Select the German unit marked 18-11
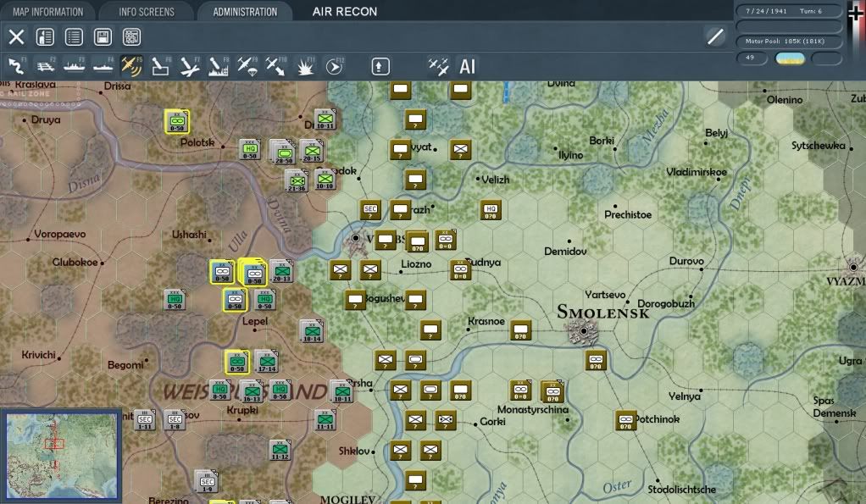866x504 pixels. click(341, 391)
